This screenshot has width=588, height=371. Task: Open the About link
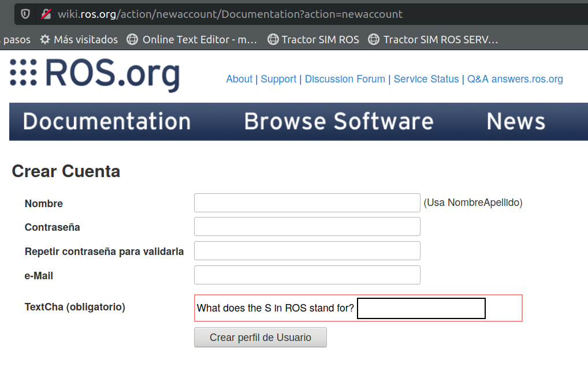click(x=239, y=79)
